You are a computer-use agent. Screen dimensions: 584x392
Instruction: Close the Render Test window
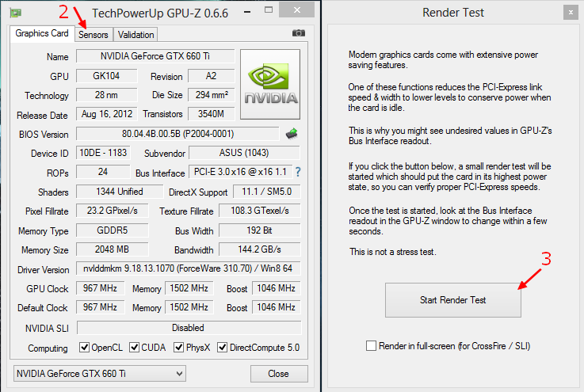pyautogui.click(x=571, y=13)
